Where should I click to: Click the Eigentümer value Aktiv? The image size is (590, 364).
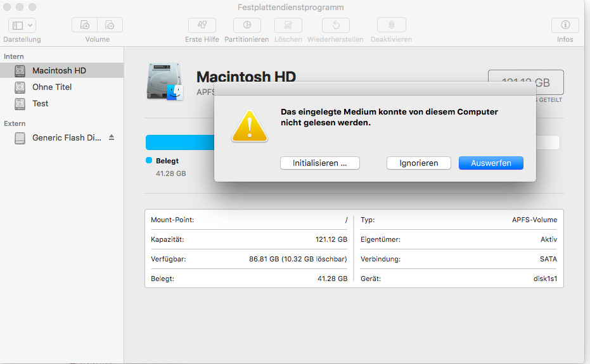pyautogui.click(x=549, y=239)
